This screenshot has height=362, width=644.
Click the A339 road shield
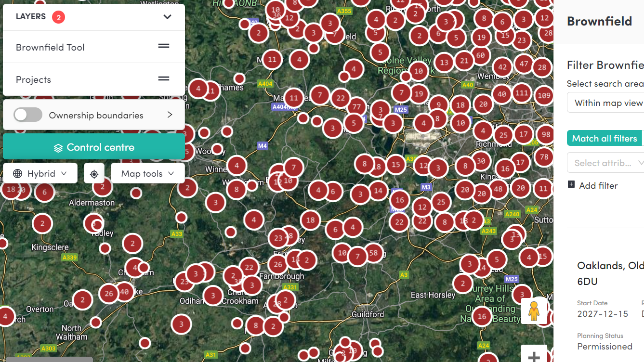point(70,258)
